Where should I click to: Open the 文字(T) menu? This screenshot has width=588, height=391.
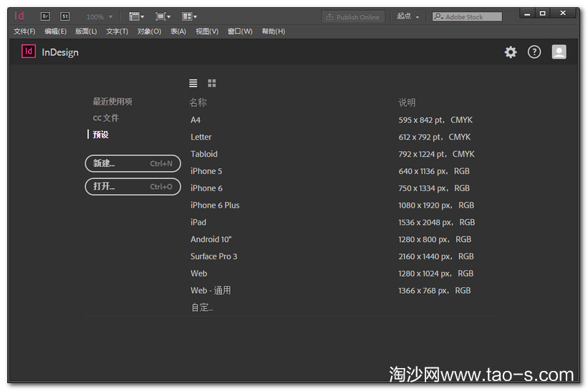(x=117, y=32)
